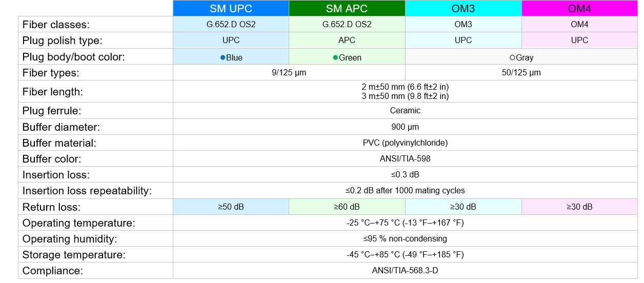Click the Plug polish type label
The width and height of the screenshot is (644, 283).
(x=63, y=41)
